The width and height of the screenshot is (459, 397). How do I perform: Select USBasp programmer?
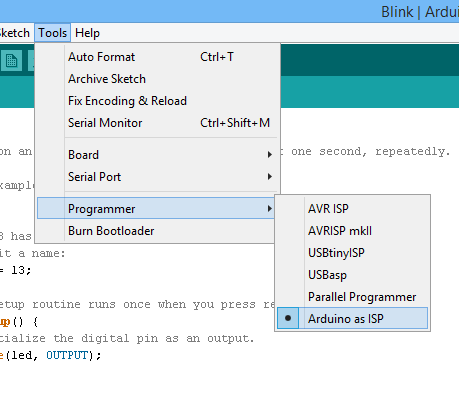(x=353, y=275)
